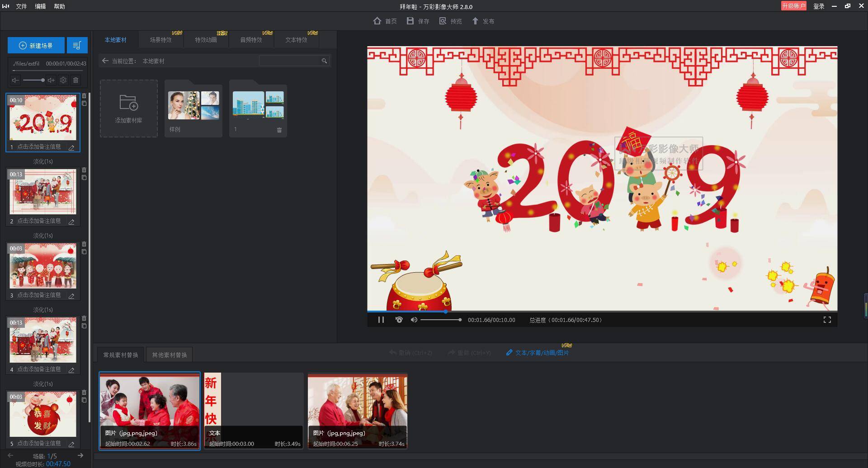
Task: Delete scene 1 using its trash icon
Action: [x=84, y=96]
